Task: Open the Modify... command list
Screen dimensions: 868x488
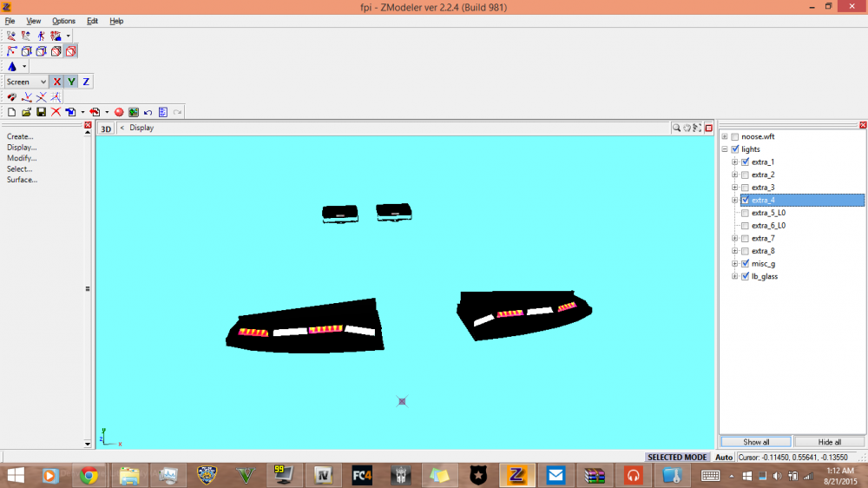Action: (x=22, y=158)
